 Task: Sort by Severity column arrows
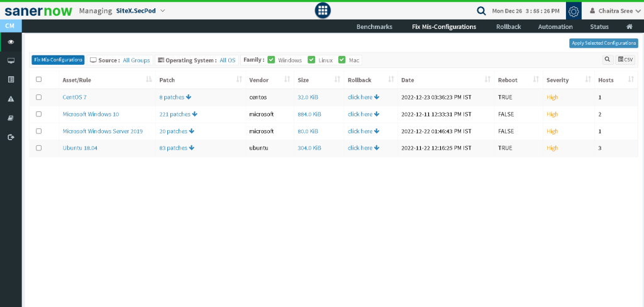[x=588, y=80]
